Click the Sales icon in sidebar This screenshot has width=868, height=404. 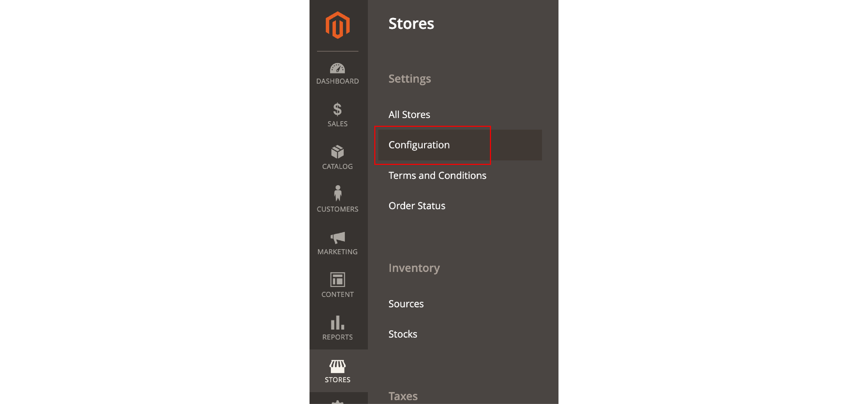point(337,114)
